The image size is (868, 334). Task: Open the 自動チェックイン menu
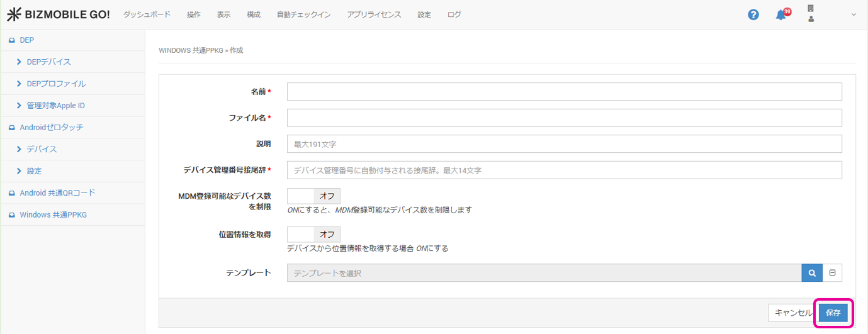tap(303, 14)
